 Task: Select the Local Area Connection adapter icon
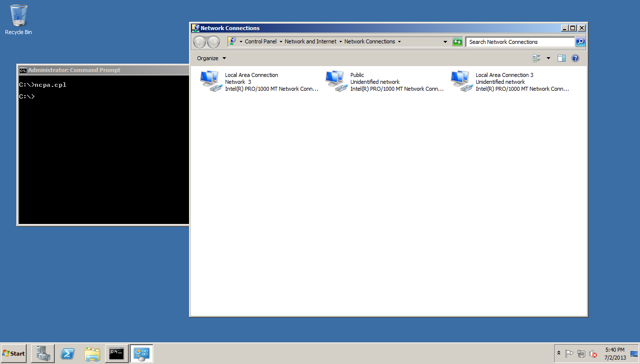(210, 81)
